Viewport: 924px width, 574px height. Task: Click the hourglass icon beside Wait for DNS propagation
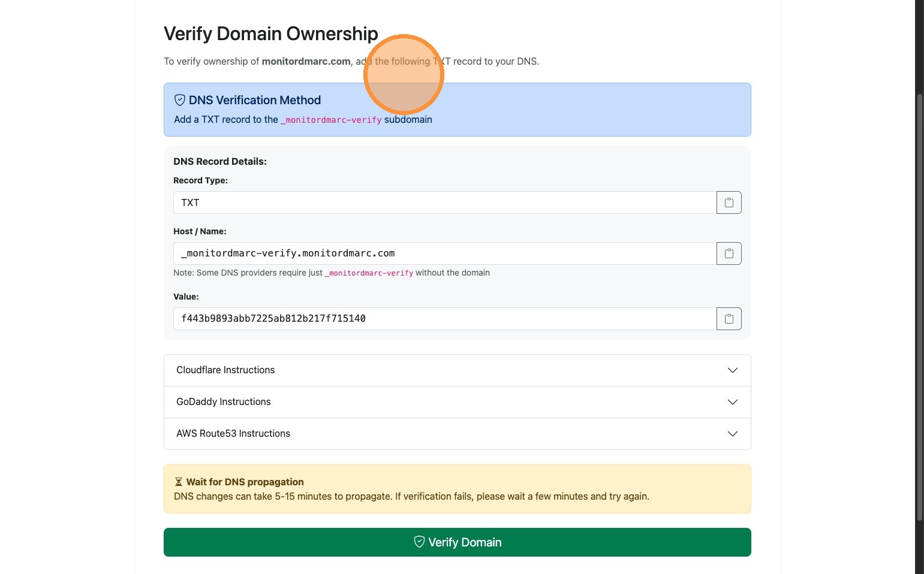(x=178, y=482)
